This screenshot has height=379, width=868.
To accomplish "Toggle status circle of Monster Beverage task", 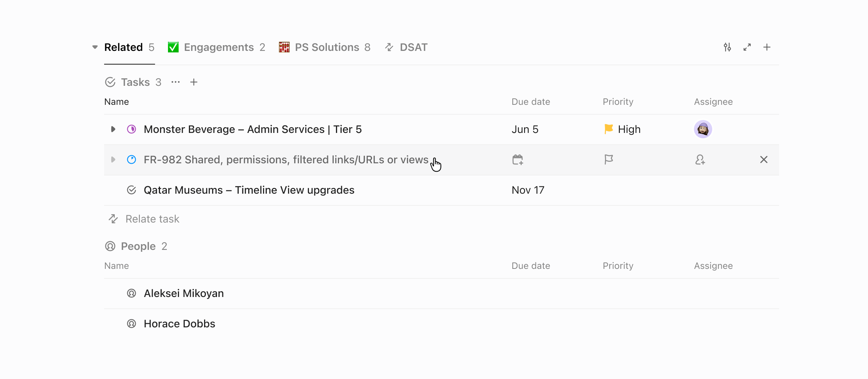I will pyautogui.click(x=131, y=129).
